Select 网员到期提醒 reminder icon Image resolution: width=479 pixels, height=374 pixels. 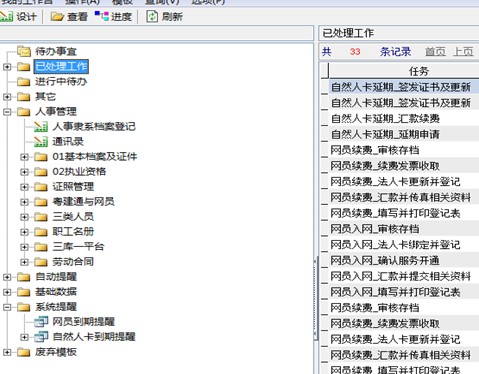(x=41, y=321)
